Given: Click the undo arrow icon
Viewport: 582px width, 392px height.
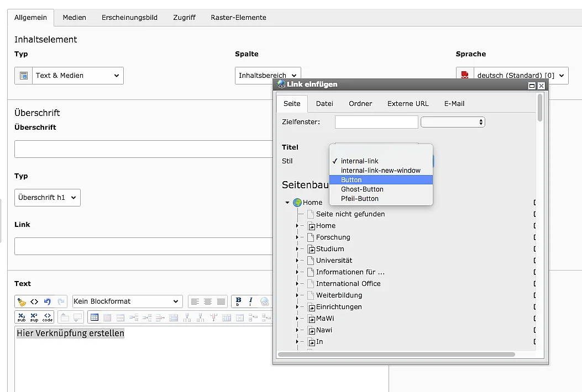Looking at the screenshot, I should pos(47,301).
